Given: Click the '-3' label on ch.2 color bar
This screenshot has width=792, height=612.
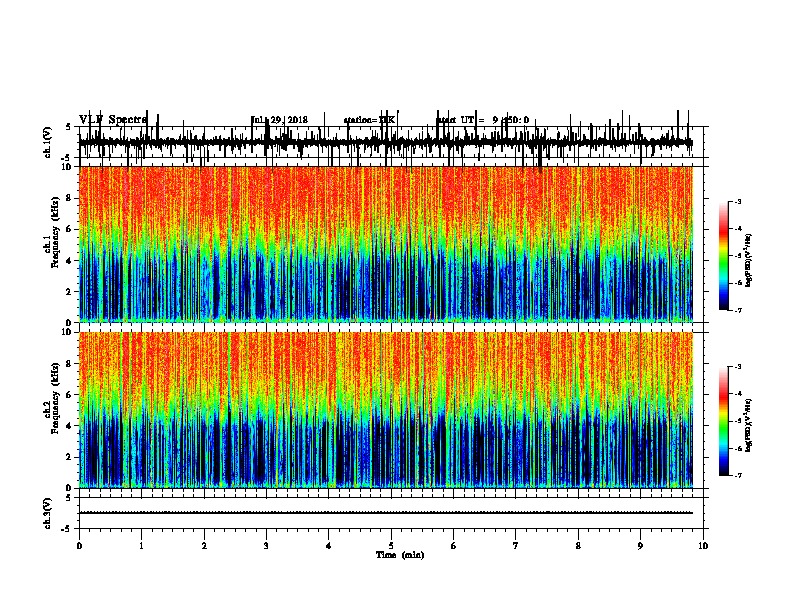Looking at the screenshot, I should [738, 367].
